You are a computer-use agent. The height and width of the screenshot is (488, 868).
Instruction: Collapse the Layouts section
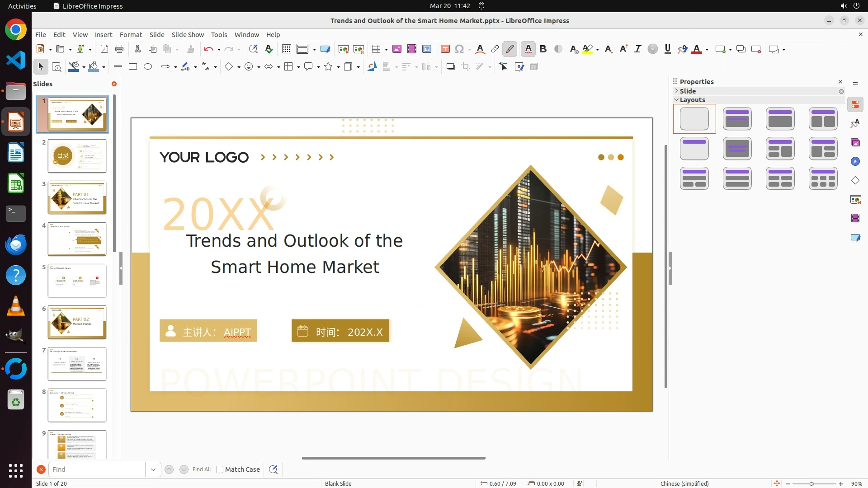click(692, 100)
